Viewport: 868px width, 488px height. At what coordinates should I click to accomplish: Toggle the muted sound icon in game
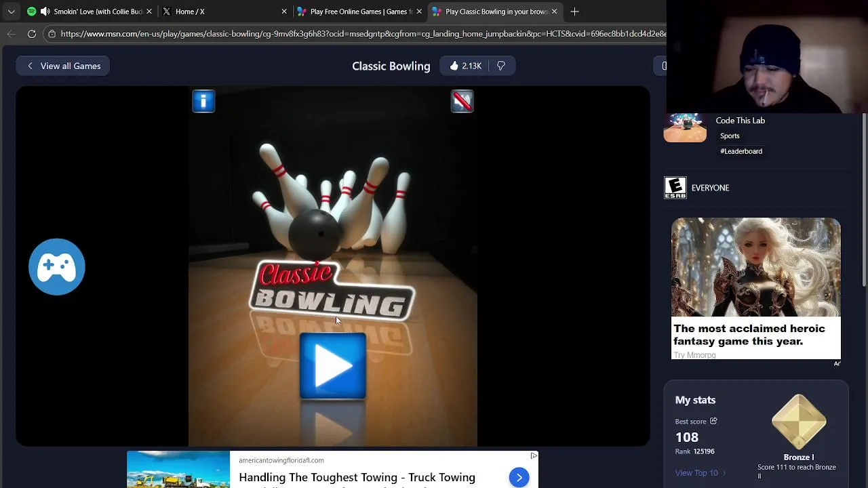click(x=462, y=102)
